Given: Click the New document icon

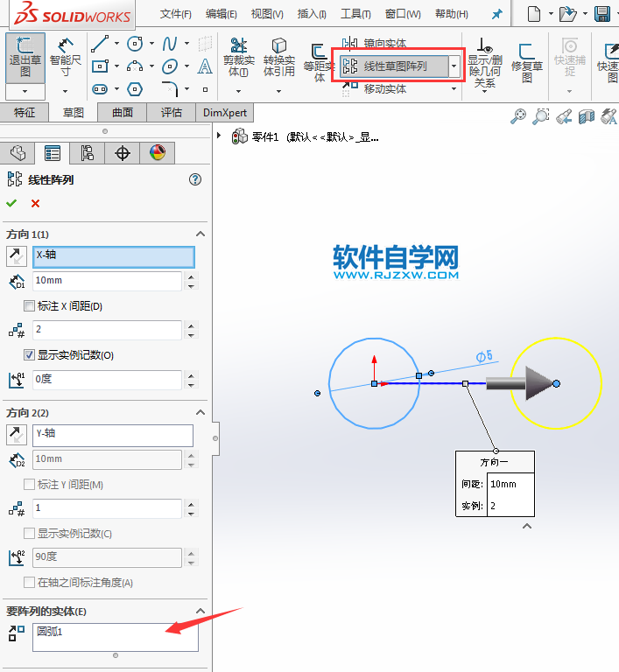Looking at the screenshot, I should (x=533, y=14).
